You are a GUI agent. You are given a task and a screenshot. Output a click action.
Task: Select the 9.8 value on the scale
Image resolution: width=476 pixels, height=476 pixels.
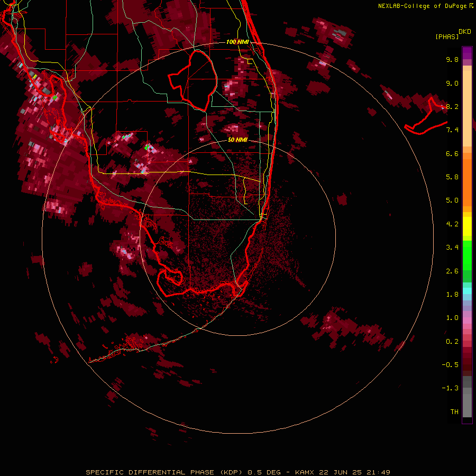[x=452, y=59]
